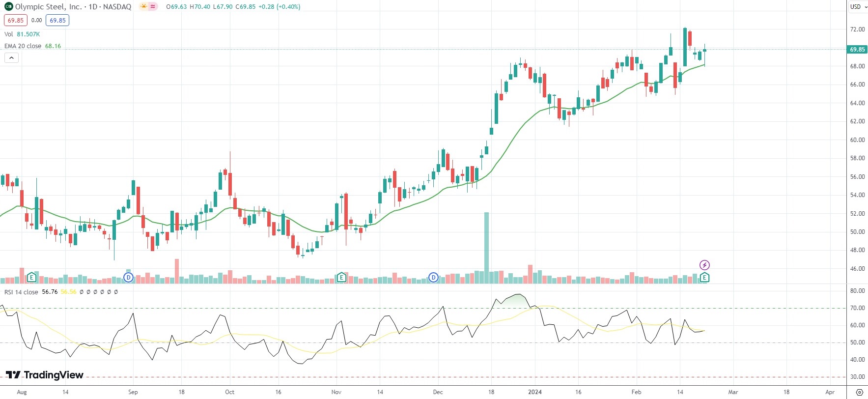The width and height of the screenshot is (868, 399).
Task: Open the sun market status icon
Action: tap(143, 7)
